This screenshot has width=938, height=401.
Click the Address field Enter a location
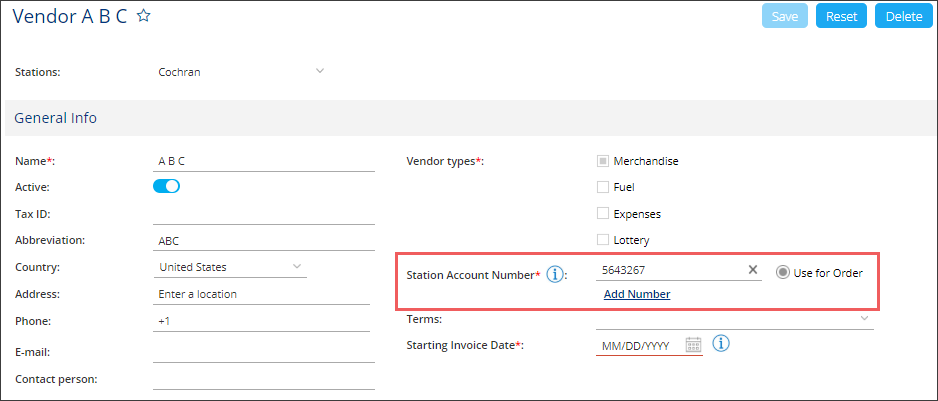point(261,294)
